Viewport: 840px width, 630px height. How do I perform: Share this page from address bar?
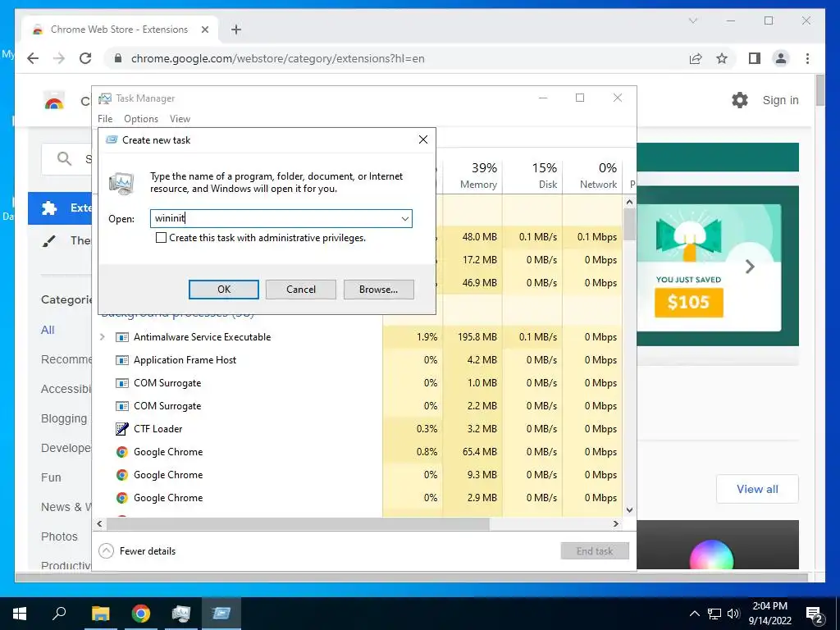(696, 58)
